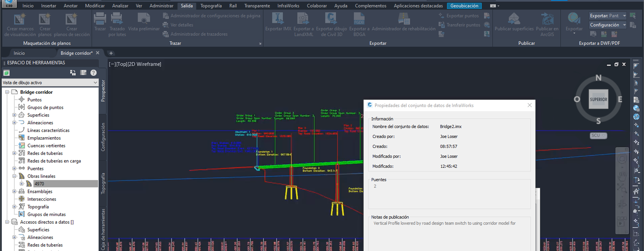644x251 pixels.
Task: Open new drawing tab with plus button
Action: (111, 53)
